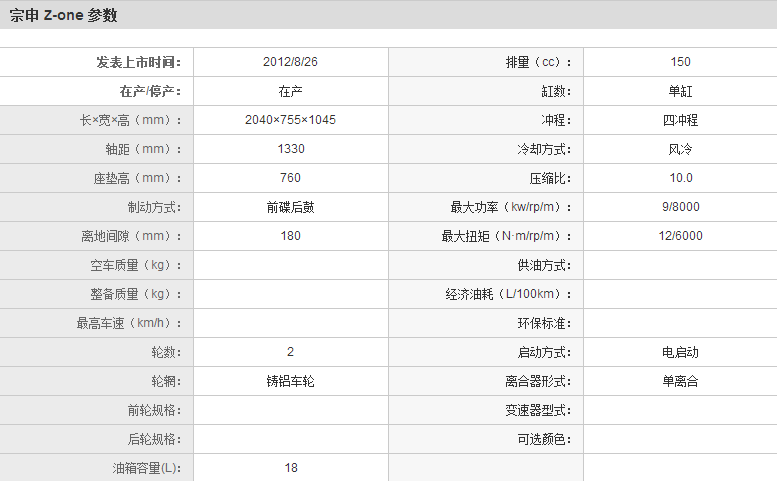Click the 单缸 cylinder count value

pos(680,91)
